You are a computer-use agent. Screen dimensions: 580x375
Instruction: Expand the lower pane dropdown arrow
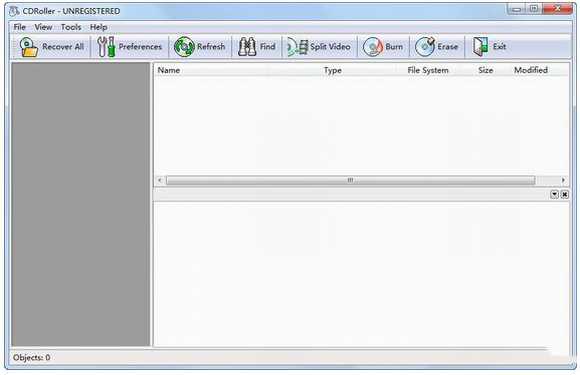coord(554,194)
